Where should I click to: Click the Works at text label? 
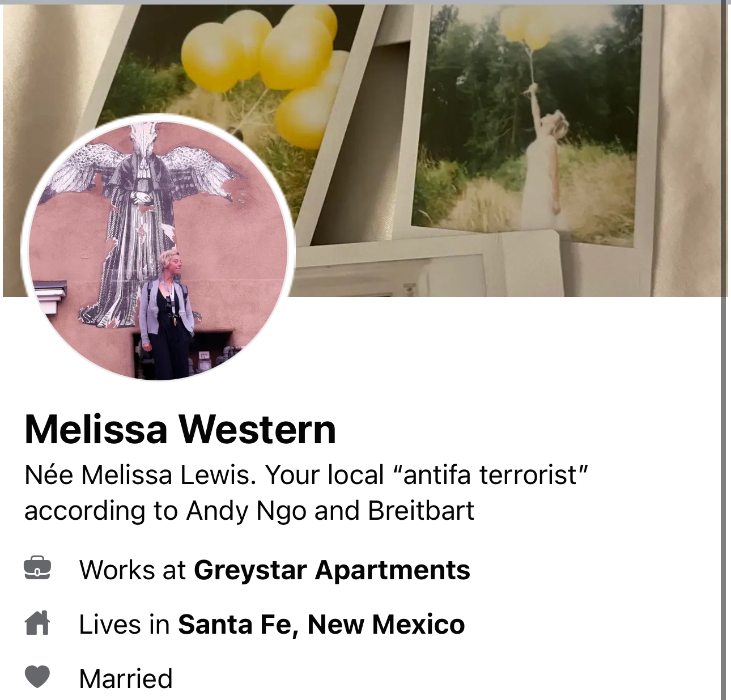[x=133, y=570]
